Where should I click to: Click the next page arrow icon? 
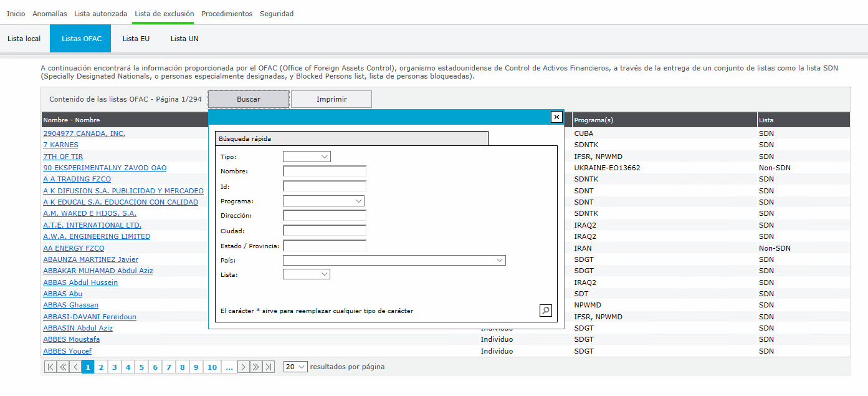tap(244, 367)
